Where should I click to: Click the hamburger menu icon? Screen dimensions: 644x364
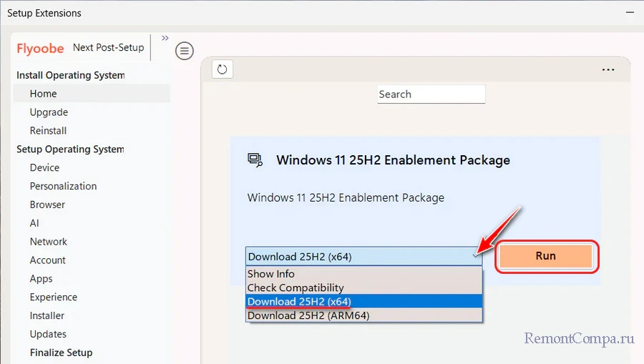tap(185, 51)
